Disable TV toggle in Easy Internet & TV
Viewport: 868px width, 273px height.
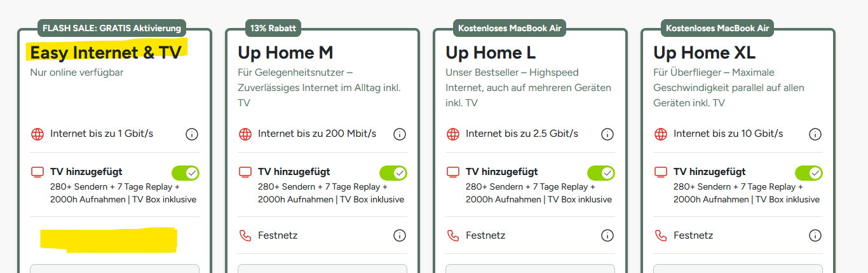click(186, 172)
